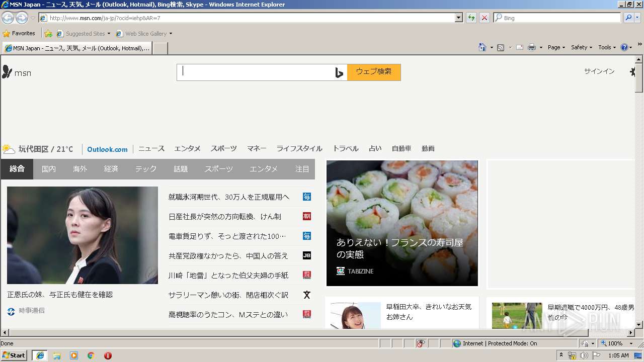Open the Kim Yo-jong headline photo
Viewport: 644px width, 362px height.
83,235
